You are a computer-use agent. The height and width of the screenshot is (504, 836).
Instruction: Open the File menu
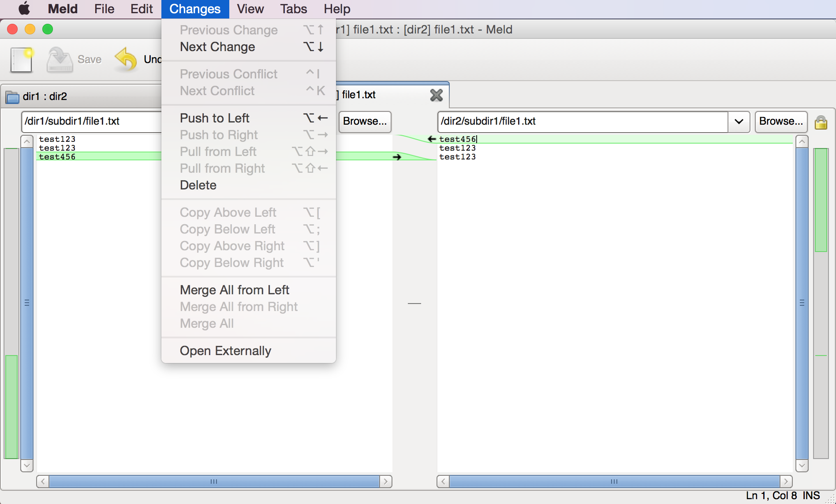pyautogui.click(x=104, y=9)
